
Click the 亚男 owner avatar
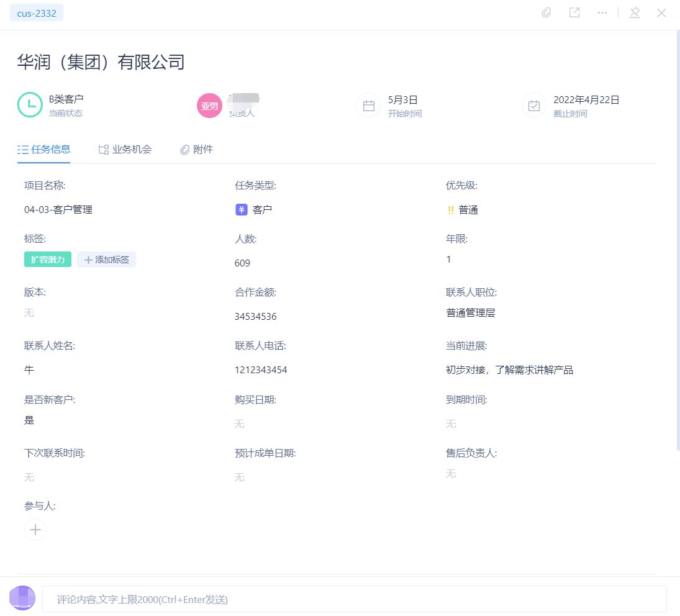[x=209, y=106]
